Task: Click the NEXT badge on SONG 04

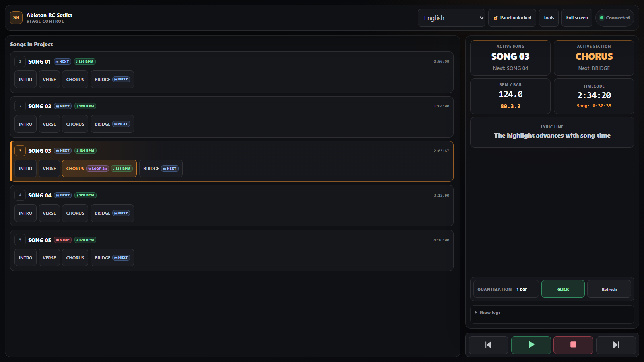Action: (63, 195)
